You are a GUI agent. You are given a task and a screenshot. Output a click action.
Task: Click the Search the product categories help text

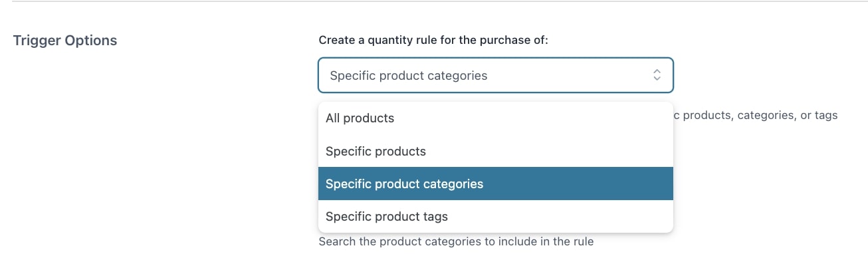456,241
